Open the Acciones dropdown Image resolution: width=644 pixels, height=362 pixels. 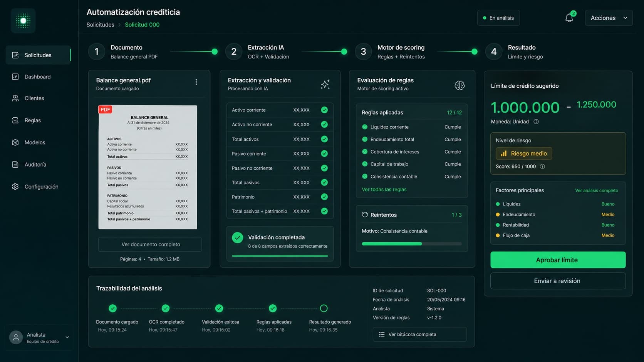tap(609, 18)
